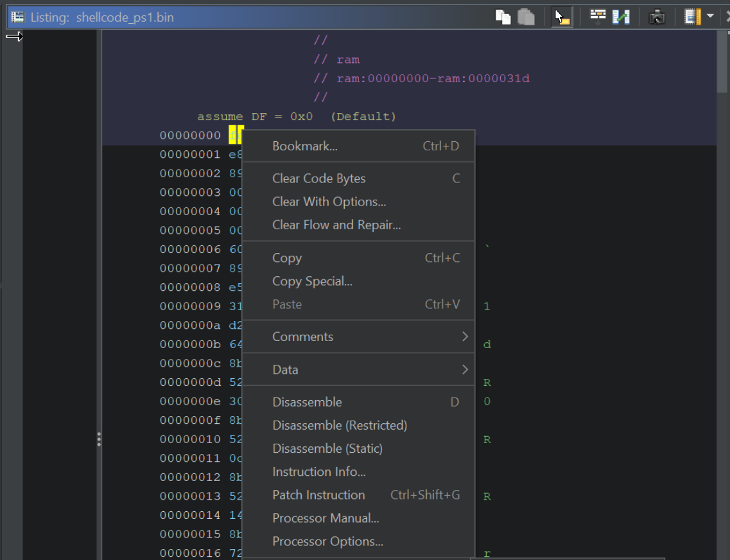Select Disassemble from the context menu
Screen dimensions: 730x560
307,401
